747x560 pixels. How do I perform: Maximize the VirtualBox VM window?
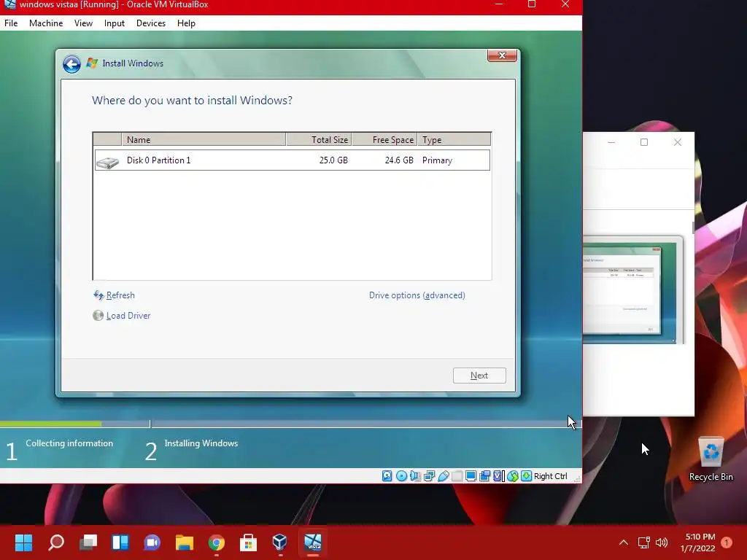click(532, 4)
